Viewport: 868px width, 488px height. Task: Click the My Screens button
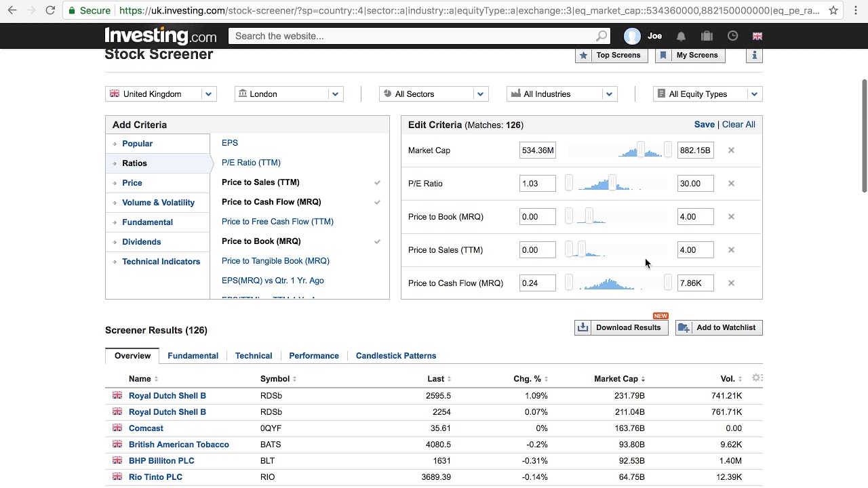pos(690,55)
